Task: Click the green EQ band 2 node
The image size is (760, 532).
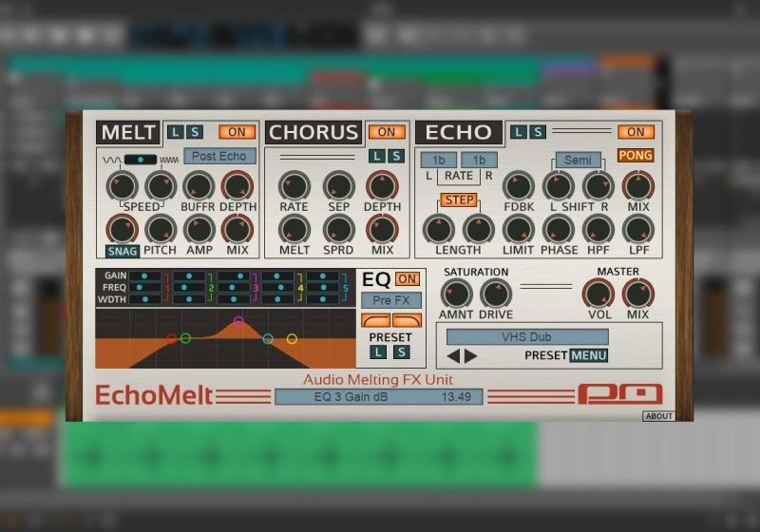Action: click(185, 338)
